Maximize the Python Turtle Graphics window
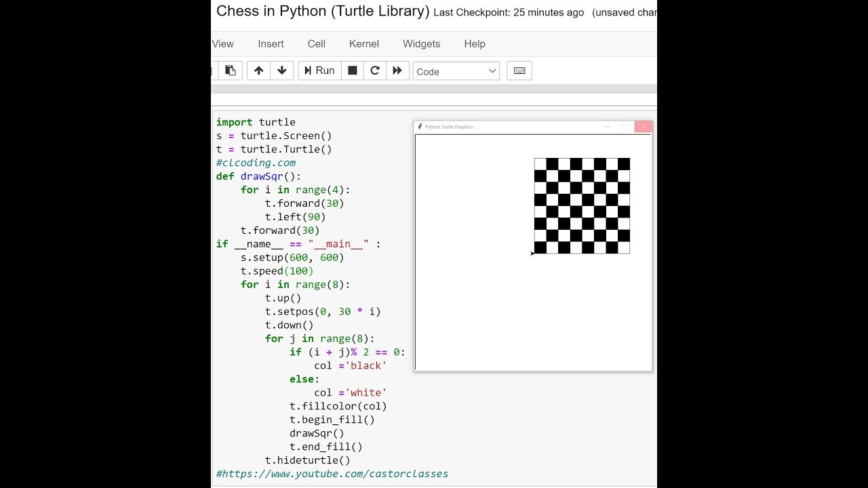The image size is (868, 488). (x=625, y=127)
